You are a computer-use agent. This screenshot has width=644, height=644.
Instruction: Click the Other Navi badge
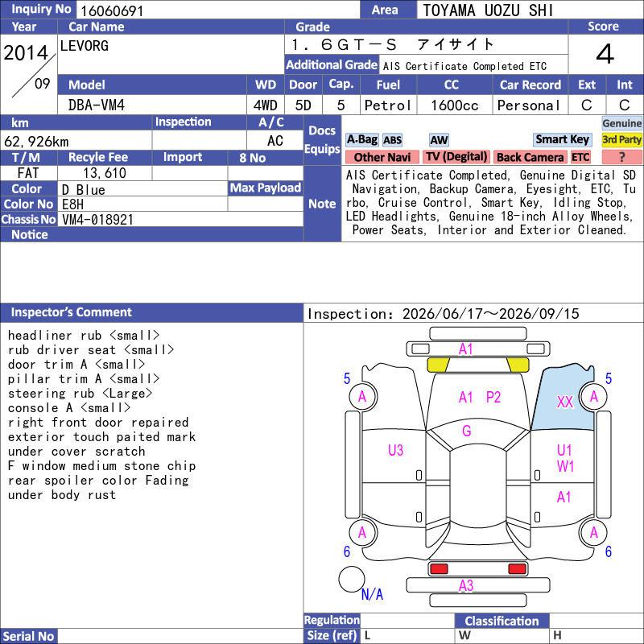coord(382,157)
